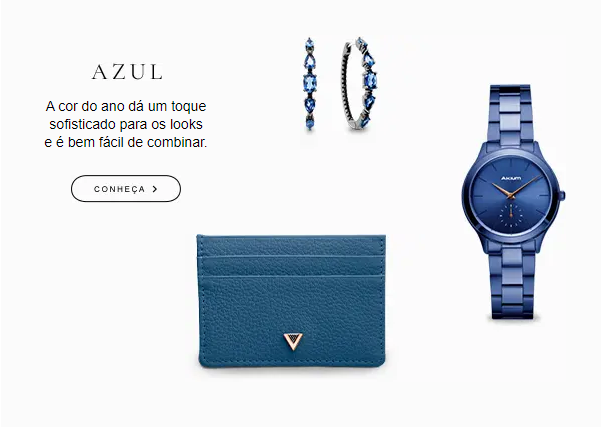Click the topmost blue stone on the straight earring
Screen dimensions: 603x427
point(309,45)
